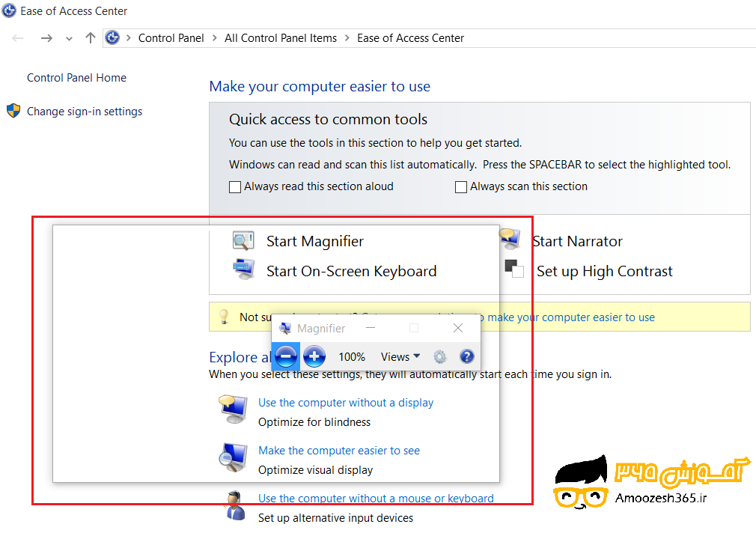Open 'Make the computer easier to see' link
Screen dimensions: 756x533
tap(339, 451)
